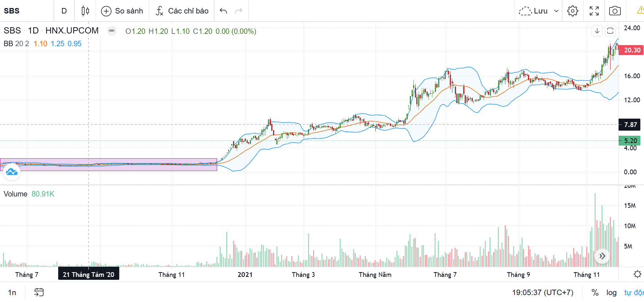This screenshot has height=302, width=644.
Task: Undo the last chart action
Action: point(223,11)
